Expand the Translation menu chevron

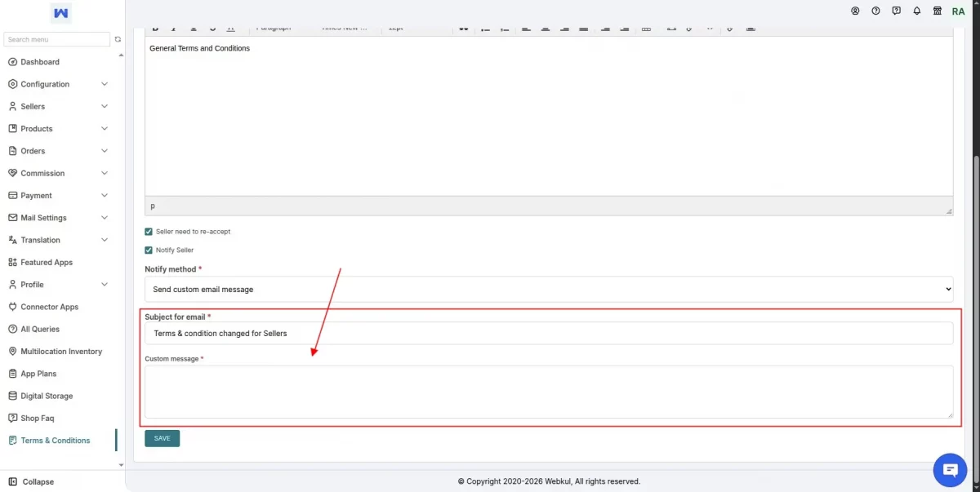click(105, 240)
